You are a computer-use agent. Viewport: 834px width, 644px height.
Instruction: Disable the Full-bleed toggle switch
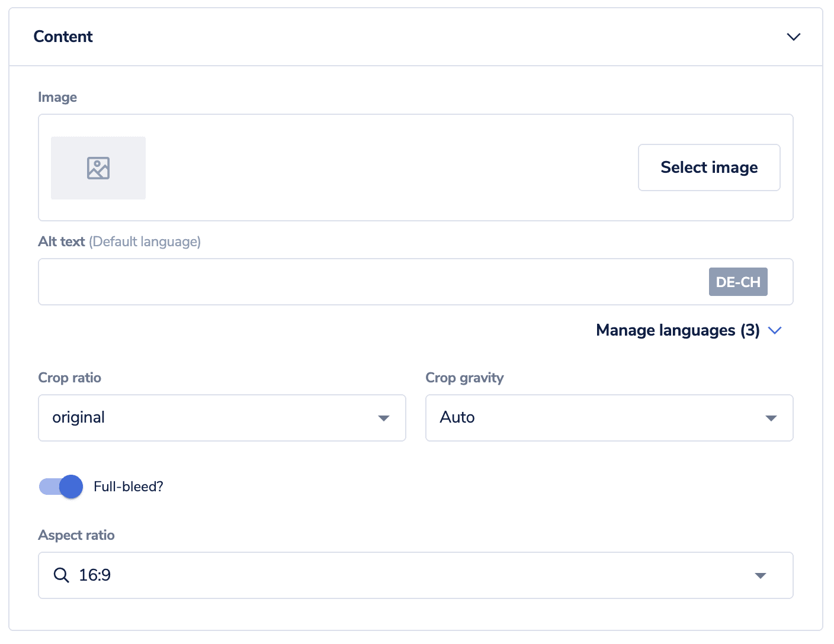61,487
